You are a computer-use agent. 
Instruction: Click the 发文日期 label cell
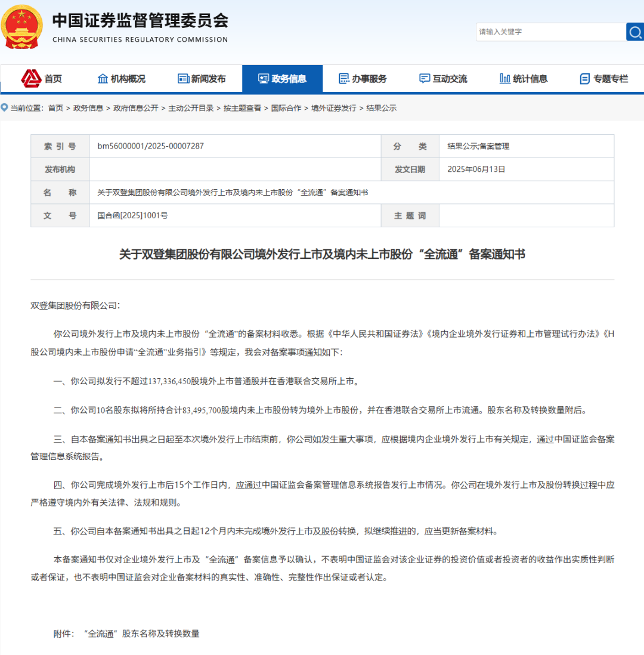[x=410, y=169]
